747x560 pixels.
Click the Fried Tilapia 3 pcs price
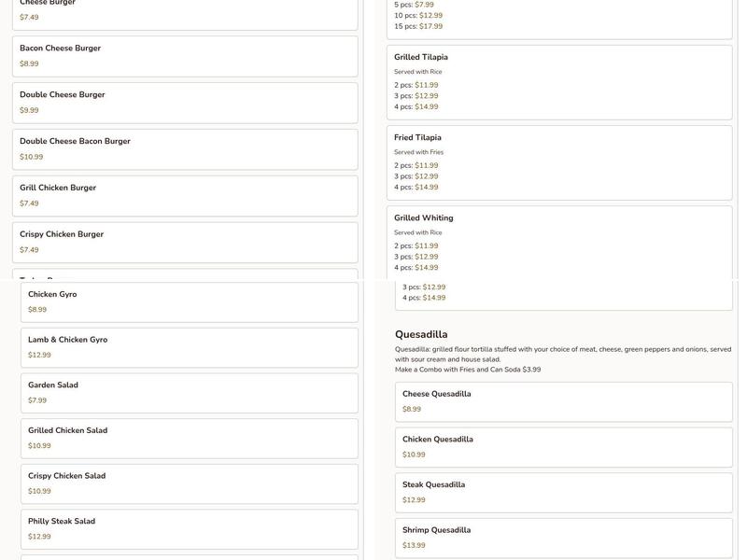pos(426,176)
